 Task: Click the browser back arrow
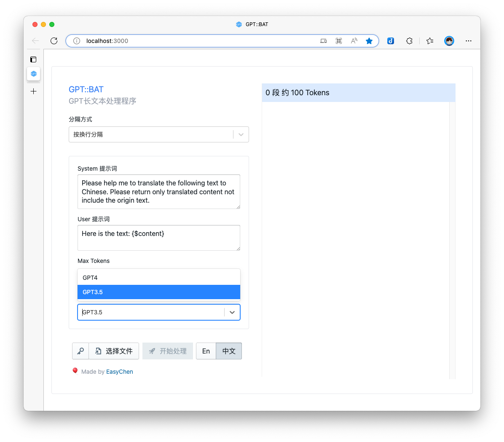click(x=35, y=41)
